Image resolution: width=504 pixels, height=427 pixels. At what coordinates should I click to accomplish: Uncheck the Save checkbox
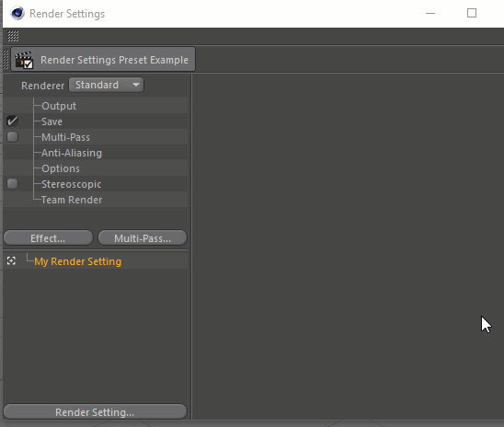13,121
